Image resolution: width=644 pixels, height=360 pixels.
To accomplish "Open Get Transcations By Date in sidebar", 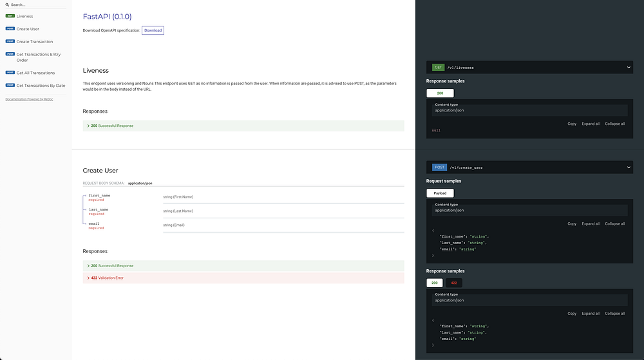I will [x=41, y=86].
